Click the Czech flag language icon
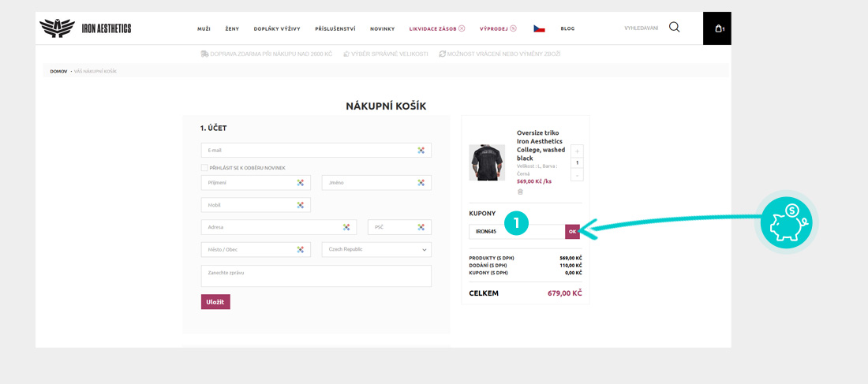The height and width of the screenshot is (384, 868). tap(539, 28)
